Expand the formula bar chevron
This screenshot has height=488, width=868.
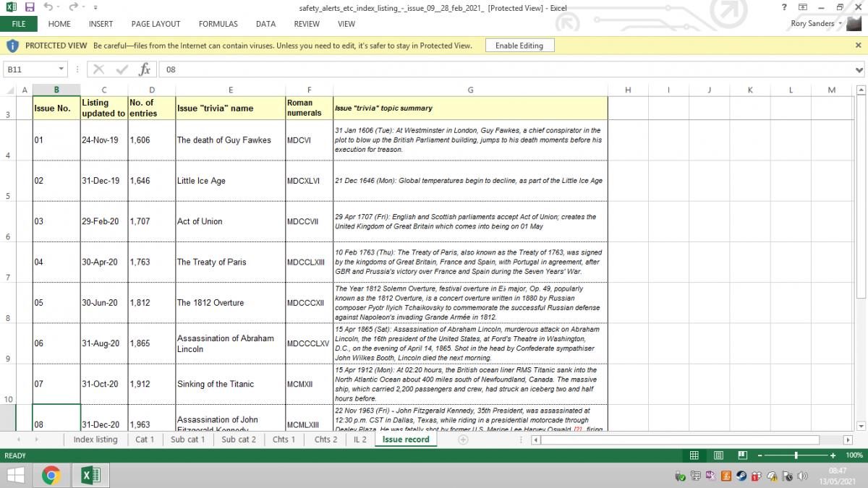coord(859,70)
